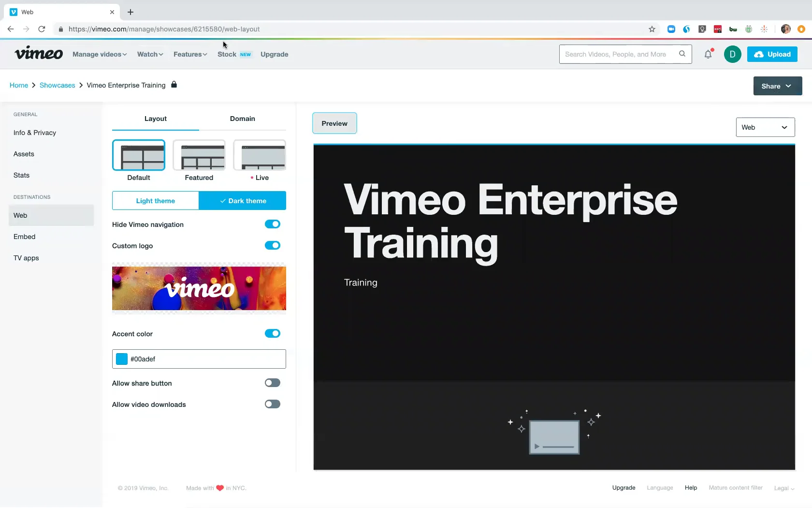Expand the Watch menu
This screenshot has height=508, width=812.
tap(150, 54)
